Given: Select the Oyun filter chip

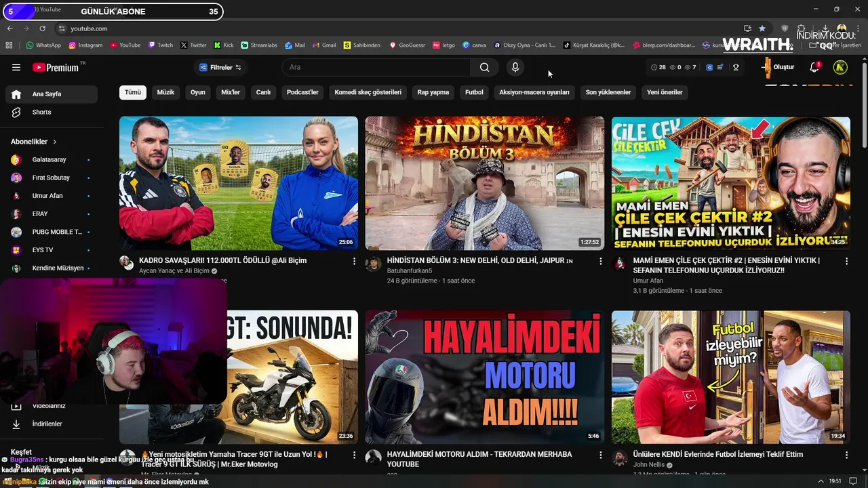Looking at the screenshot, I should [197, 92].
